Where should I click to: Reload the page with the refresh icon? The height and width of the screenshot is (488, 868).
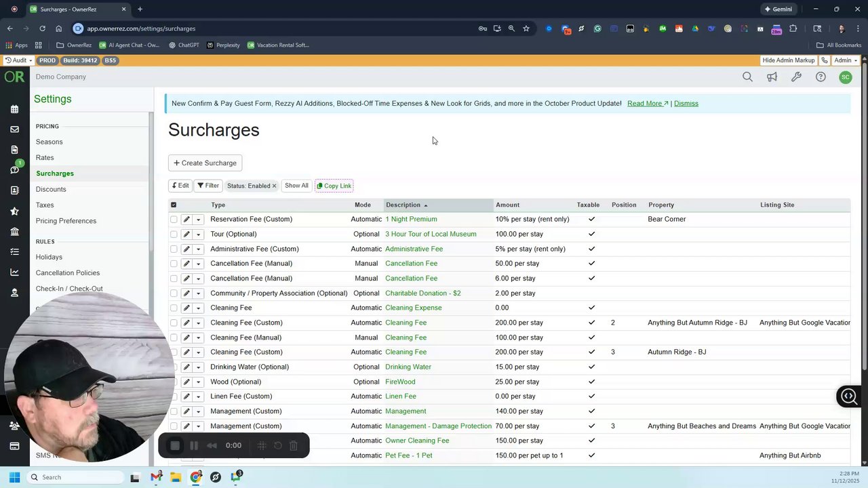click(x=42, y=28)
